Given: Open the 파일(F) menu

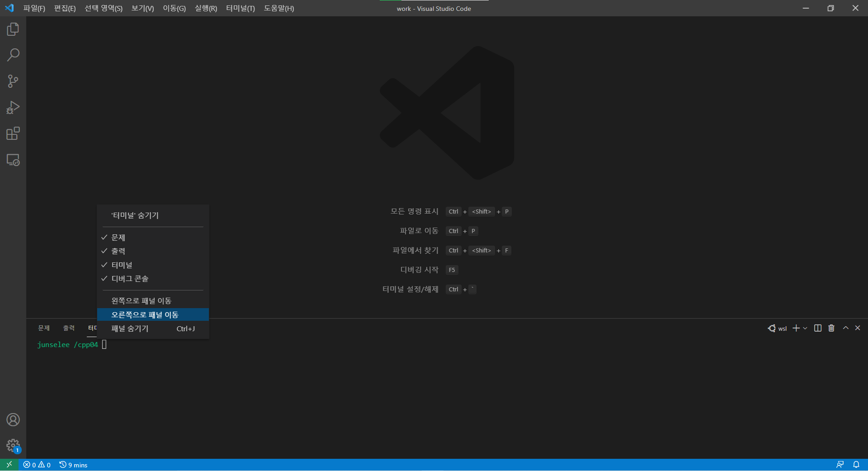Looking at the screenshot, I should click(34, 8).
